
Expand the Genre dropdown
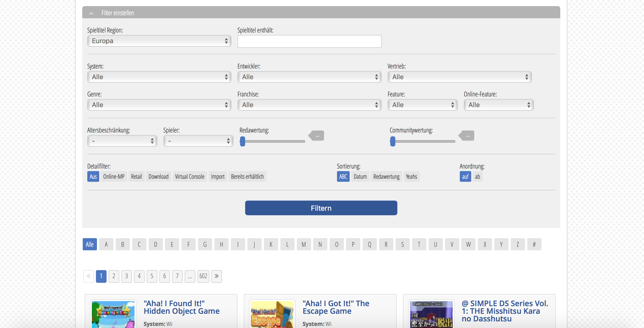click(x=159, y=105)
